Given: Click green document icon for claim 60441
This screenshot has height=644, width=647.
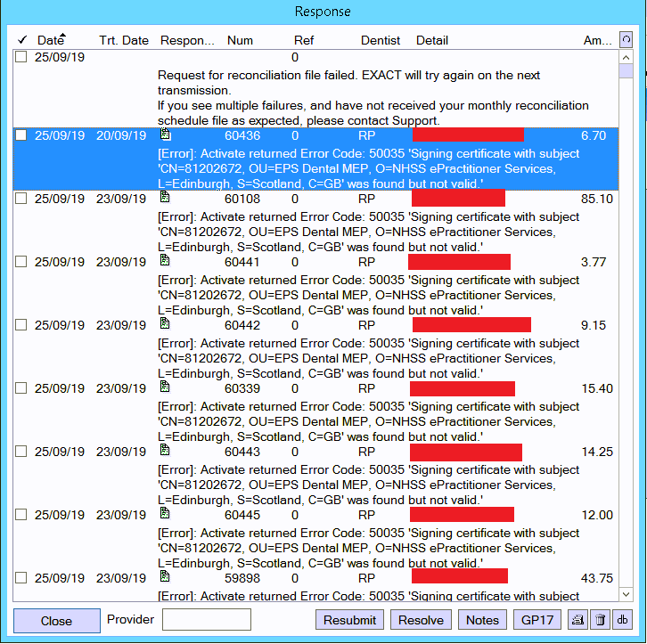Looking at the screenshot, I should (x=165, y=261).
